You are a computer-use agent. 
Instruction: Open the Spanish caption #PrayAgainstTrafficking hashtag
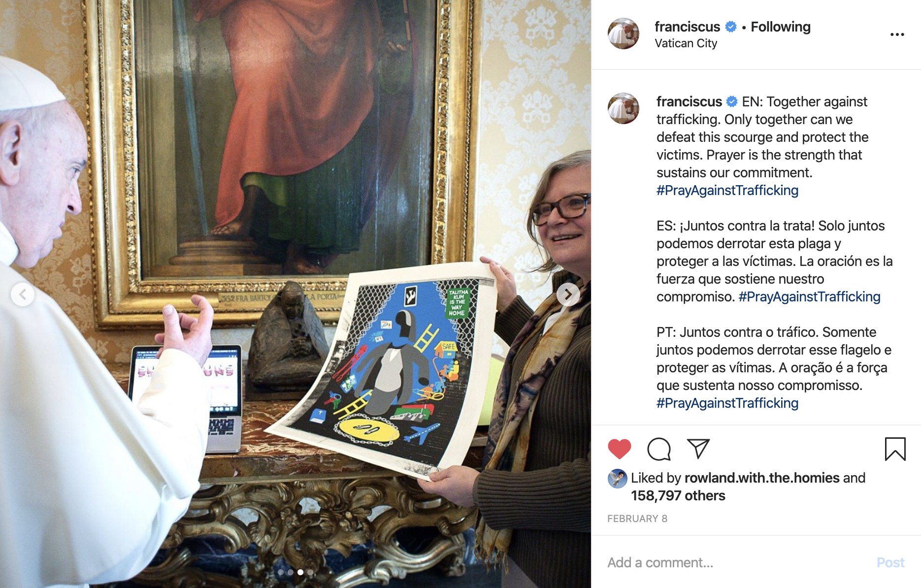pos(809,297)
